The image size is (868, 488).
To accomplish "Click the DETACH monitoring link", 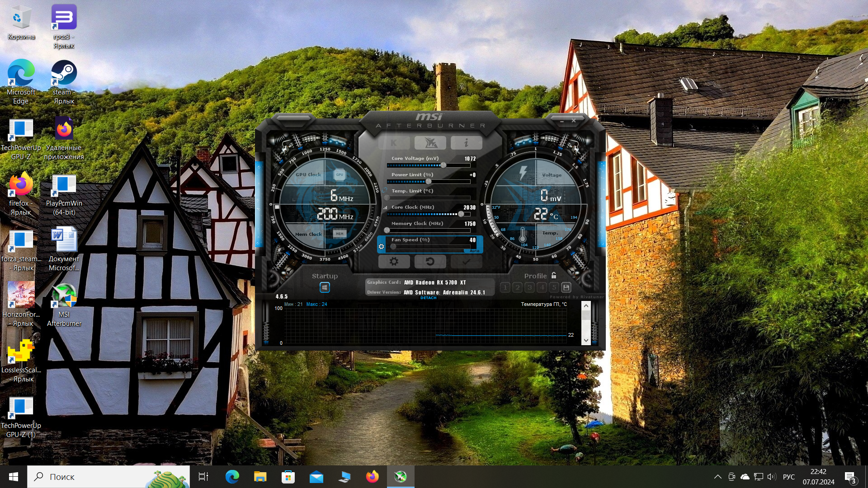I will pyautogui.click(x=428, y=298).
